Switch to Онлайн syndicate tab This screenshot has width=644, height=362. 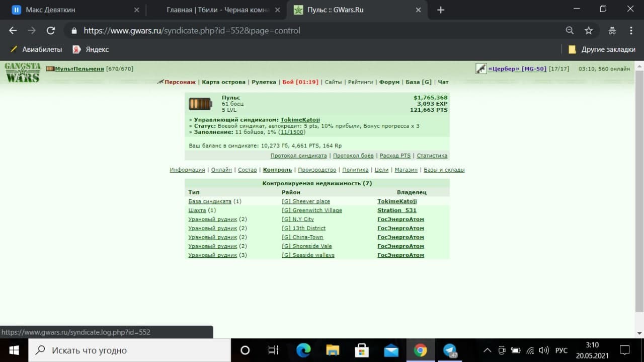(221, 170)
